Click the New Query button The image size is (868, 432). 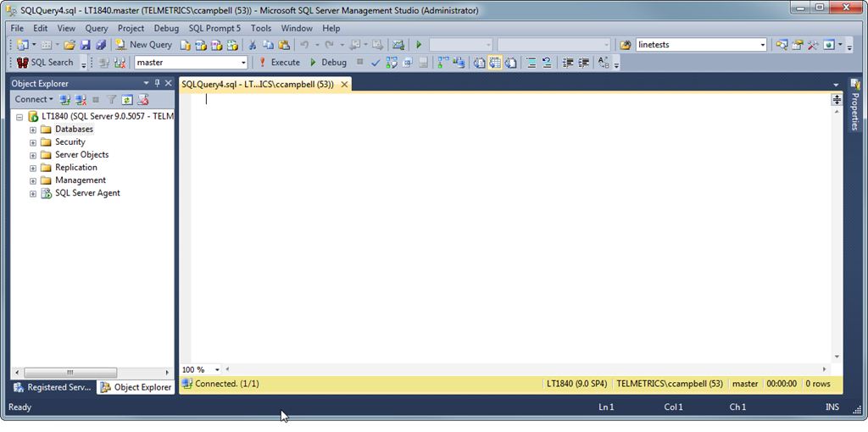point(143,45)
